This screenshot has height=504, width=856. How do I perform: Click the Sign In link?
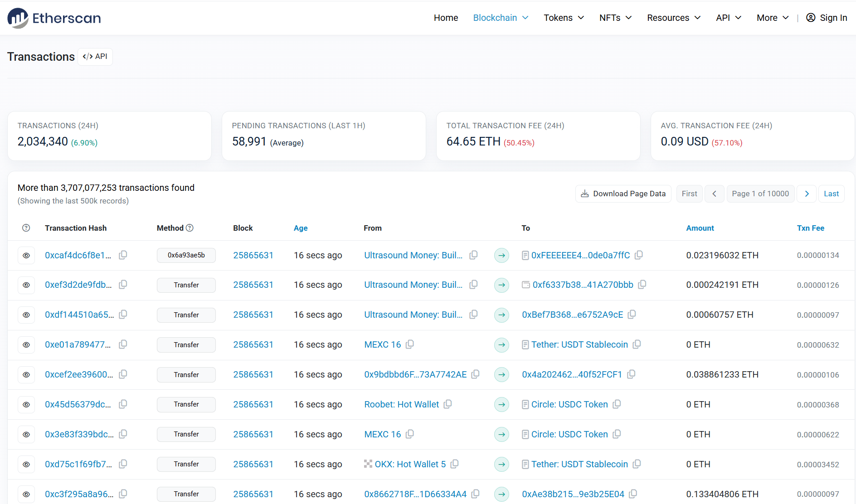click(x=833, y=18)
